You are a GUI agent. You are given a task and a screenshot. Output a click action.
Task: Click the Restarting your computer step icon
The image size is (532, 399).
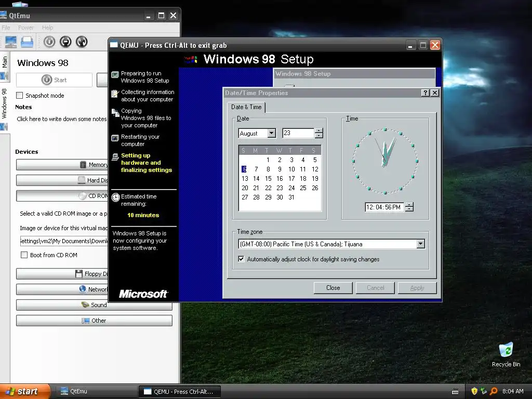(115, 138)
